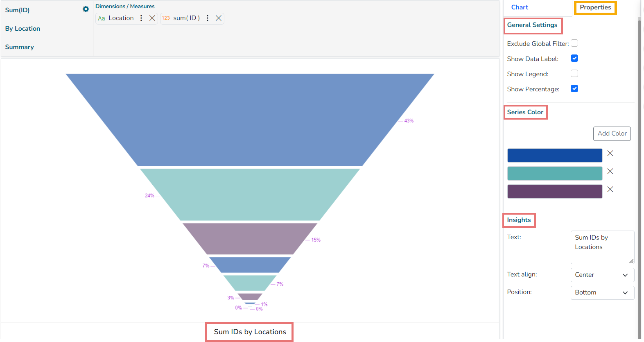Open the Location dimension options menu
Screen dimensions: 644x342
coord(141,18)
